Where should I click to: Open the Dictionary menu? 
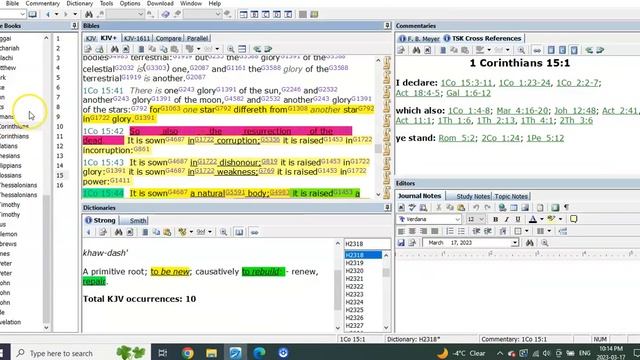tap(80, 3)
